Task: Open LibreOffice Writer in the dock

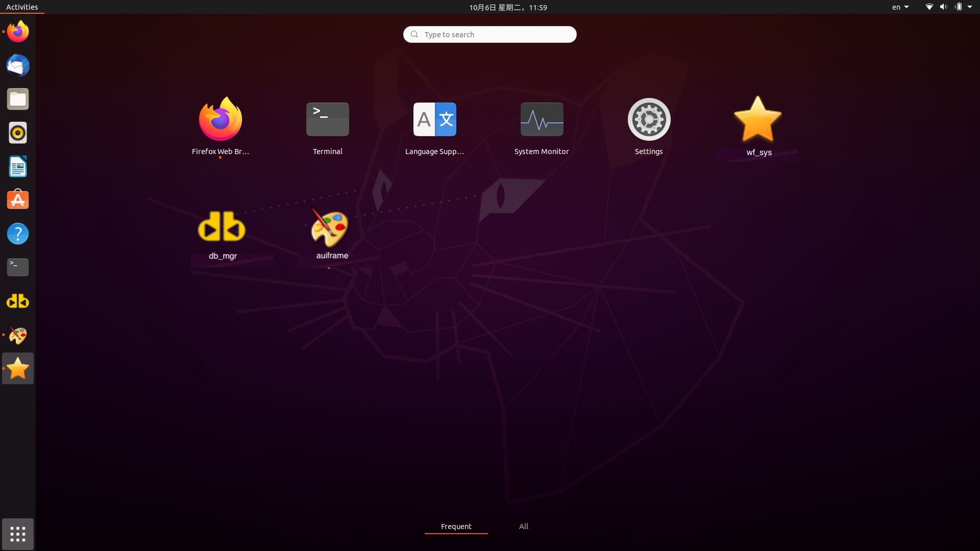Action: [x=18, y=166]
